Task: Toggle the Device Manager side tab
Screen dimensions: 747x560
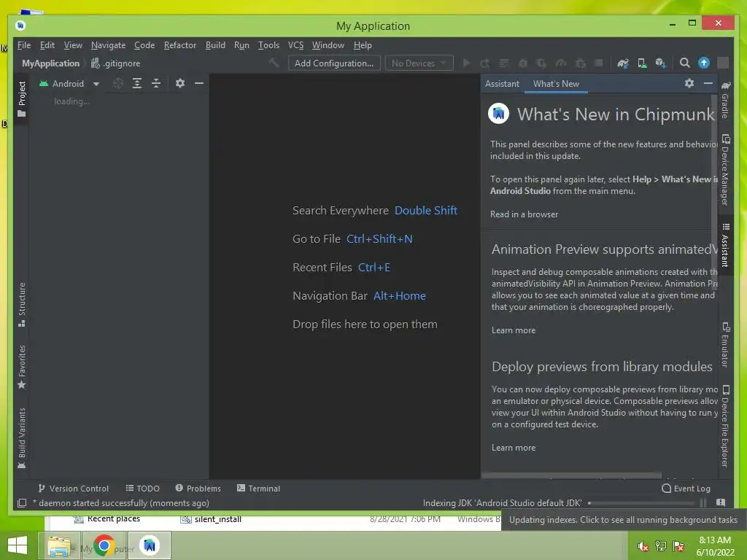Action: coord(725,170)
